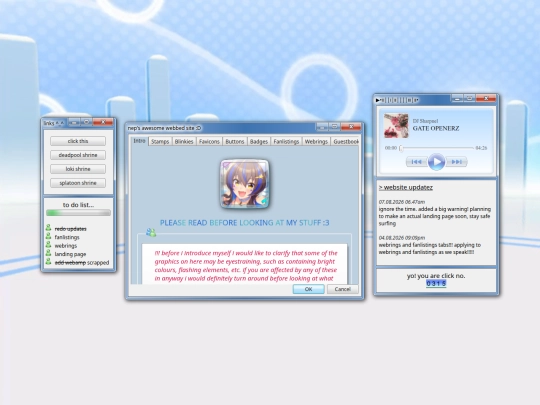The image size is (540, 405).
Task: Click the icon beside 'add webamp' item
Action: [x=48, y=262]
